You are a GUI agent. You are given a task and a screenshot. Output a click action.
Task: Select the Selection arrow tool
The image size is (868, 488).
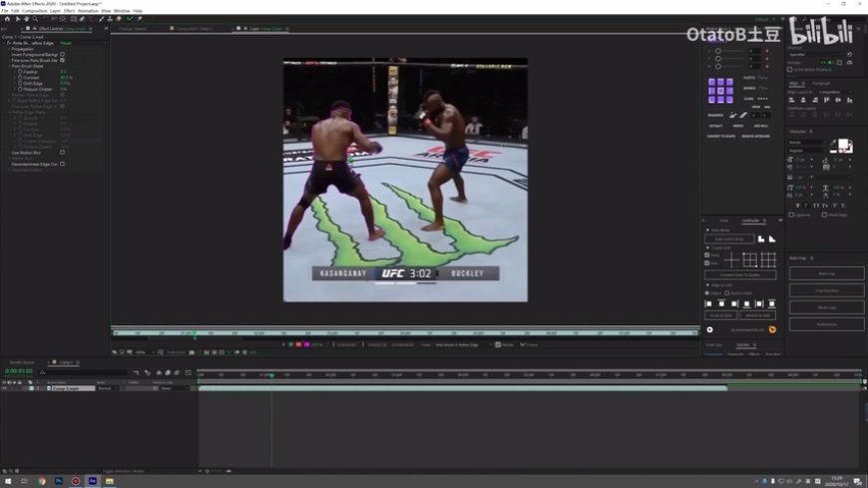[18, 19]
